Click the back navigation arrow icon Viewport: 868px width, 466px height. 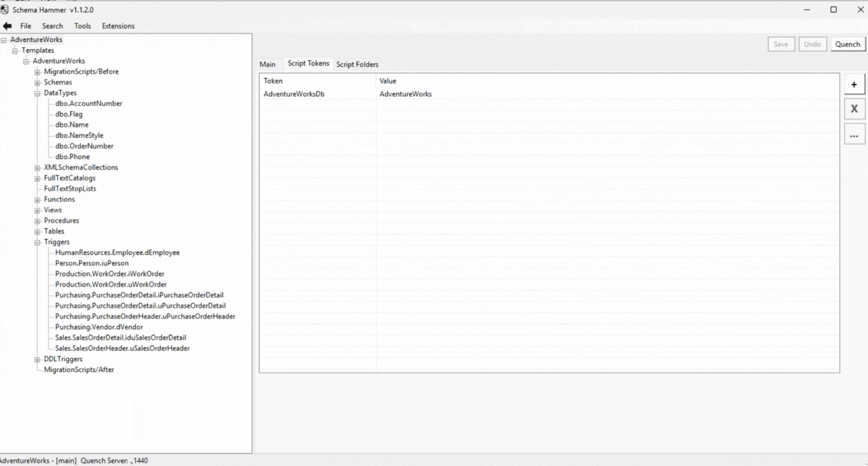pos(7,26)
